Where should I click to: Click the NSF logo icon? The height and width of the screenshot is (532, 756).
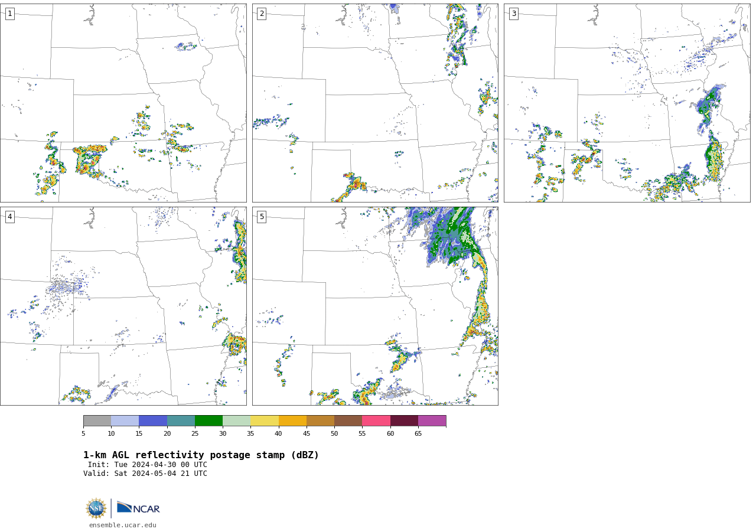(x=96, y=508)
